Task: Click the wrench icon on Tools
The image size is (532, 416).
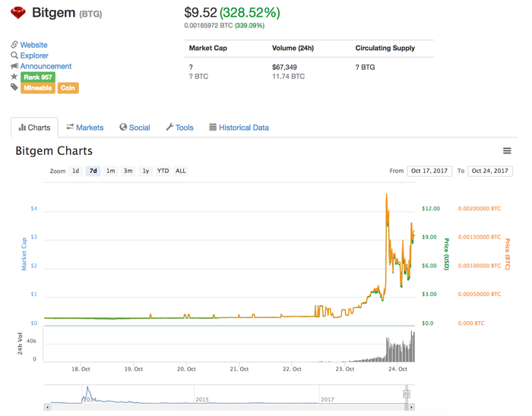Action: (169, 127)
